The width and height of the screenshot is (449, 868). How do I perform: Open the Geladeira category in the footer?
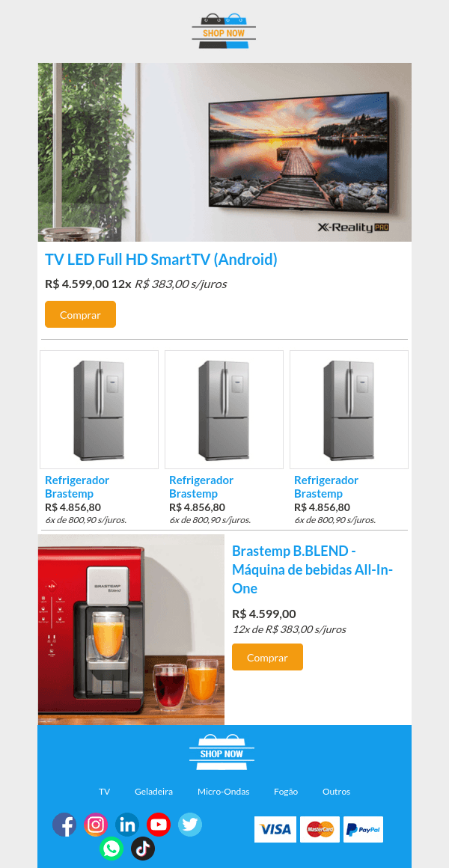[x=153, y=791]
